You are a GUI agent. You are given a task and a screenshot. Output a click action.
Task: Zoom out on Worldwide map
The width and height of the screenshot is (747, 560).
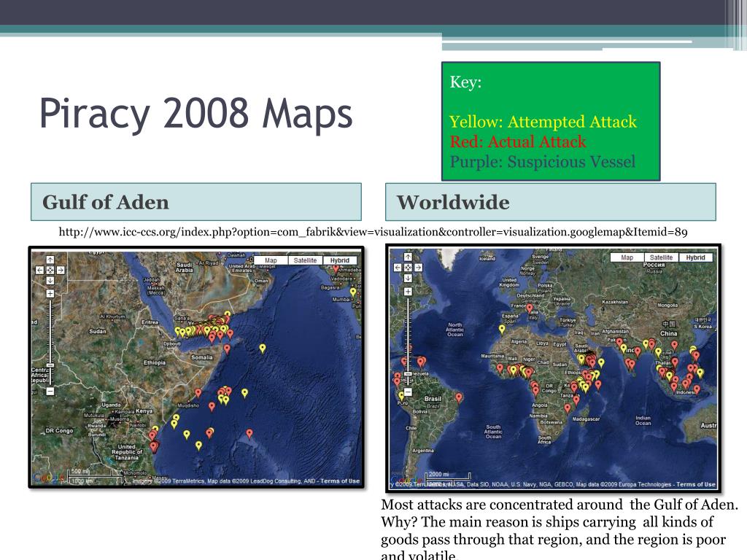coord(408,392)
